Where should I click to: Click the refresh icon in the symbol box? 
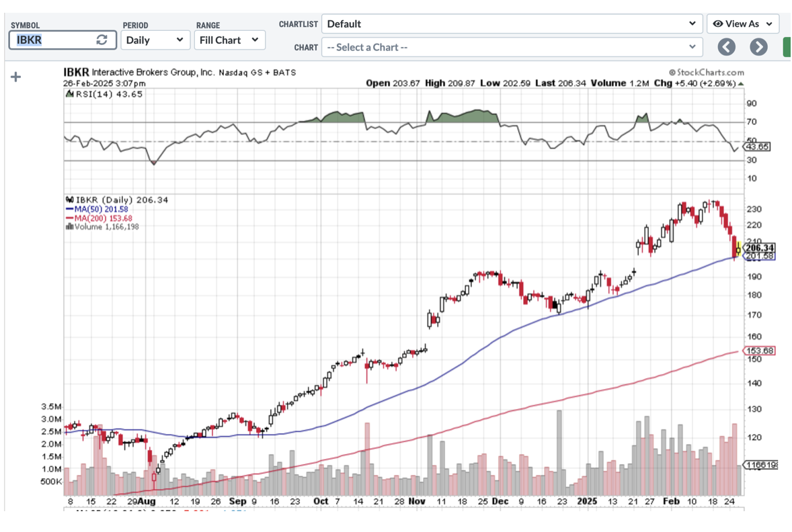tap(102, 40)
